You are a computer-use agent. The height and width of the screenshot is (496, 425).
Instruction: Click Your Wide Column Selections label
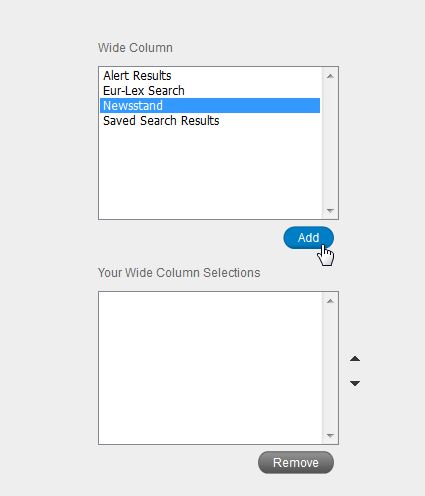[x=179, y=273]
